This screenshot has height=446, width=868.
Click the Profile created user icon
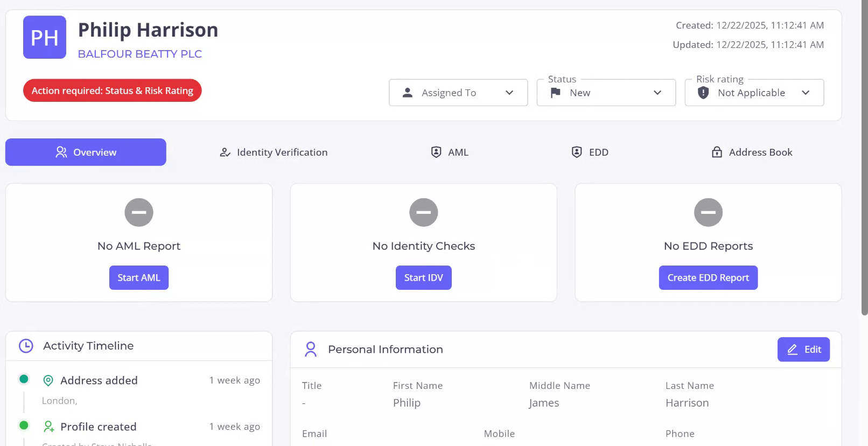48,427
